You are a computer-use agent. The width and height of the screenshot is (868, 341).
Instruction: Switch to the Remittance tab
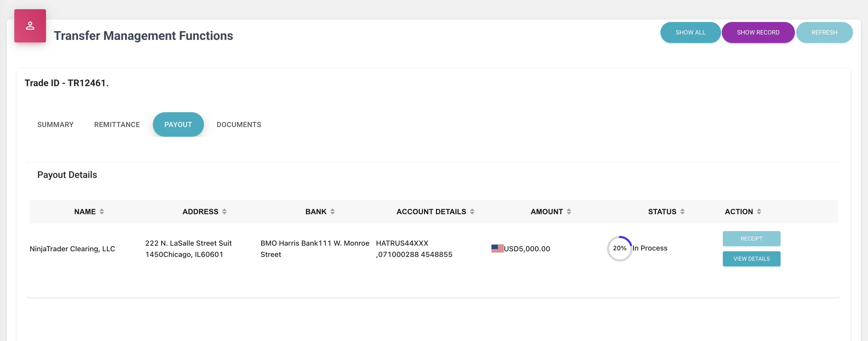point(117,125)
